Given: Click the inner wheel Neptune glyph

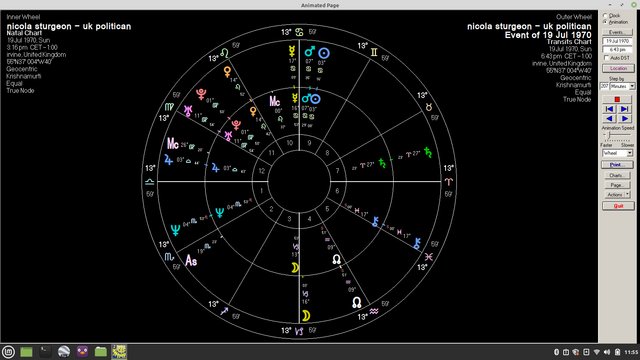Looking at the screenshot, I should pos(220,213).
